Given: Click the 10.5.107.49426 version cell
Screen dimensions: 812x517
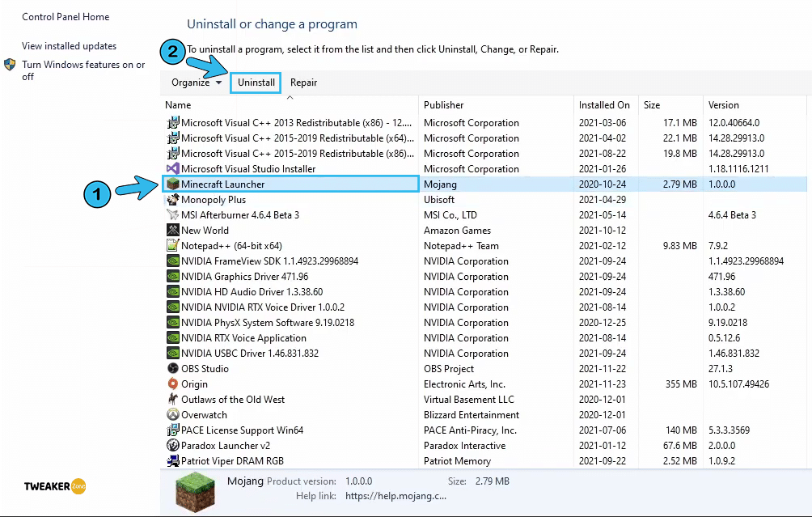Looking at the screenshot, I should (738, 384).
